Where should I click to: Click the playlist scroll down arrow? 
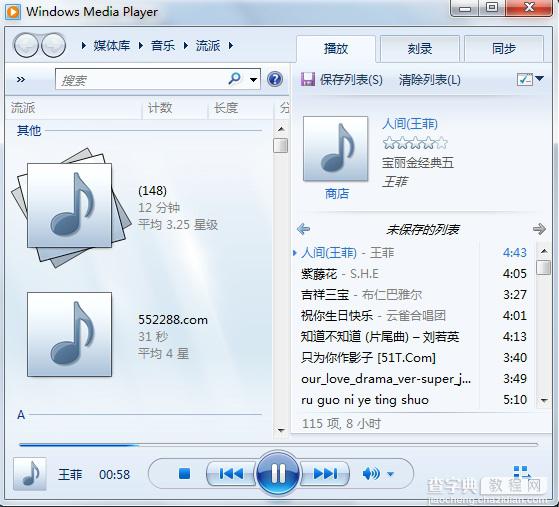click(x=544, y=400)
